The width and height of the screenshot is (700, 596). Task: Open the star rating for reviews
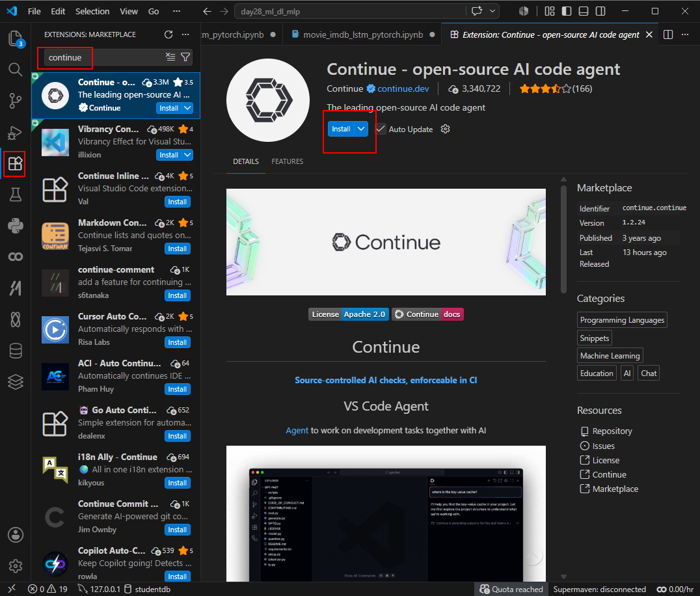[556, 89]
